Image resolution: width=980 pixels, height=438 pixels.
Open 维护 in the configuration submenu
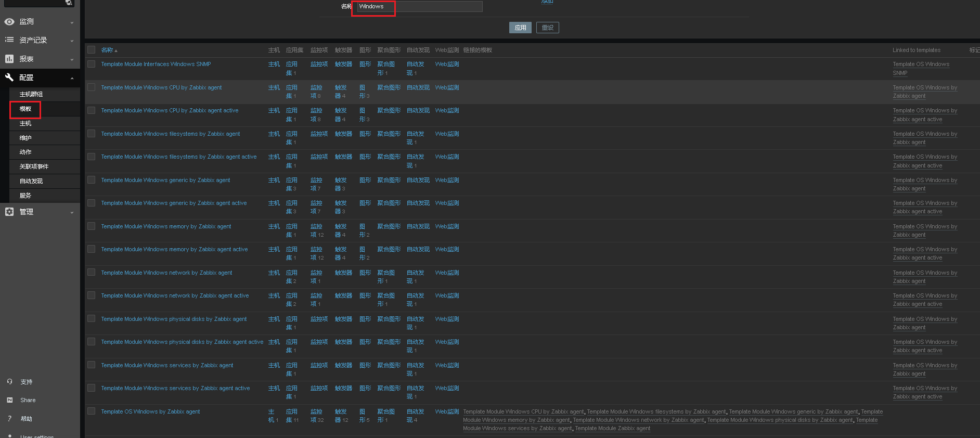pos(25,138)
